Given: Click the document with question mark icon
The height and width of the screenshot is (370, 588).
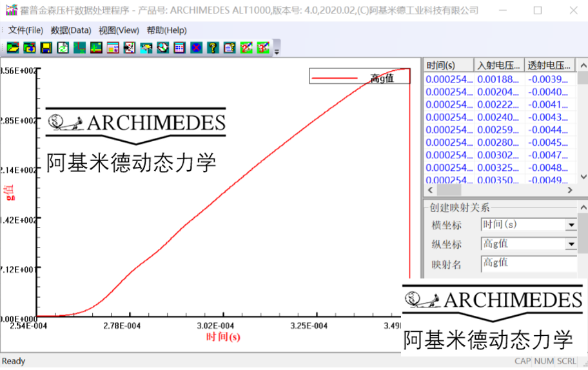Looking at the screenshot, I should click(230, 48).
